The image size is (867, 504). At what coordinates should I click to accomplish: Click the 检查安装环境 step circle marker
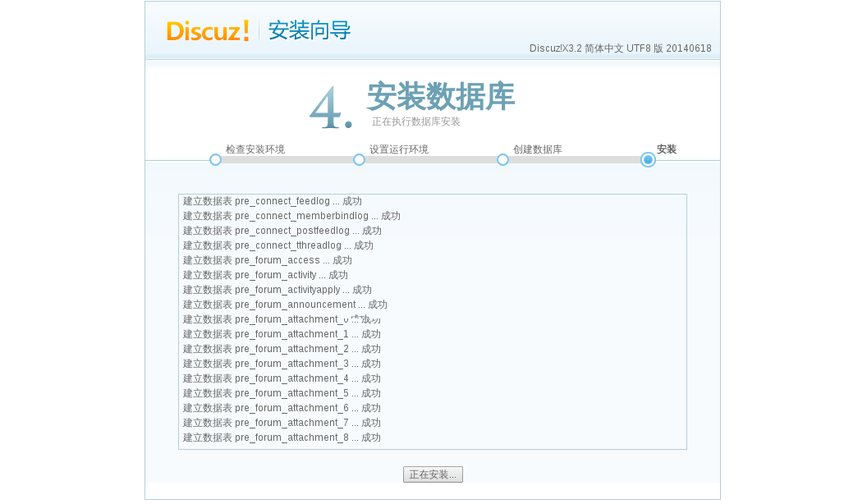[215, 160]
